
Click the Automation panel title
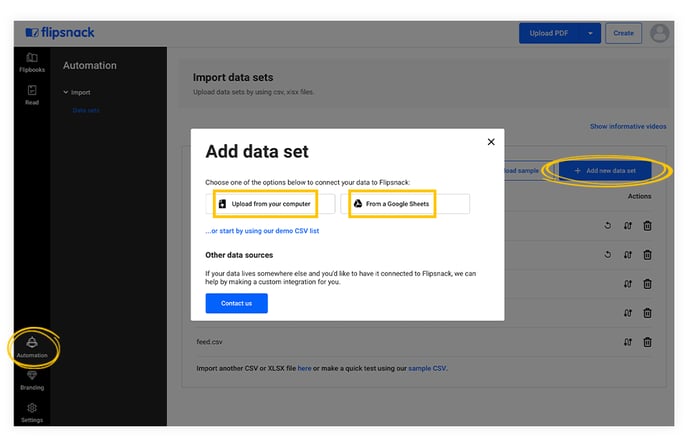tap(90, 65)
